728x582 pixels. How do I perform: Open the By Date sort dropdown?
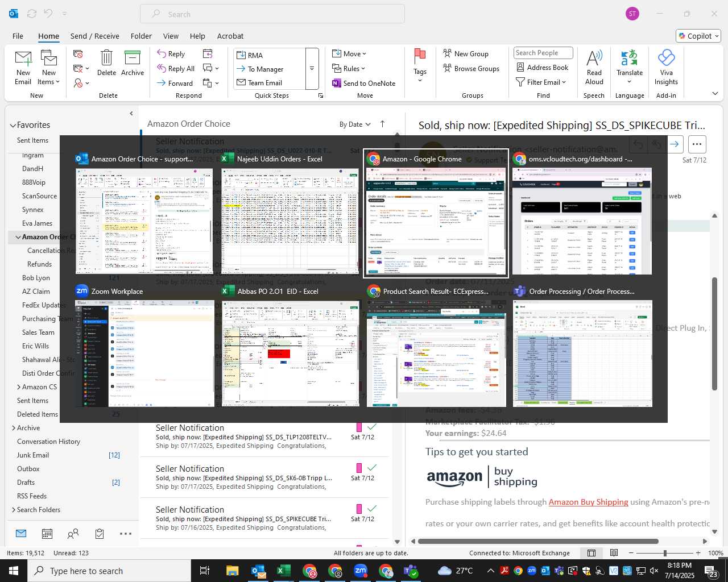[355, 124]
